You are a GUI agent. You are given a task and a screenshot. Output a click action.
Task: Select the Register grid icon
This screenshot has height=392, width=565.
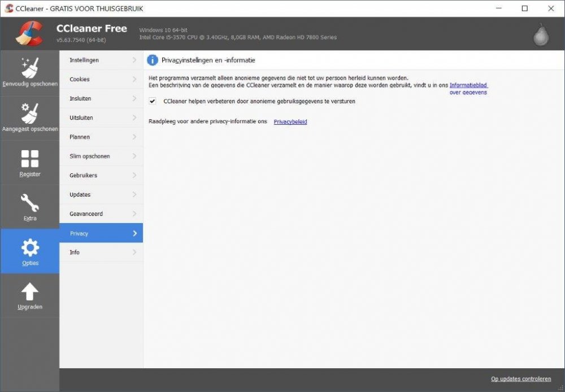[x=29, y=159]
